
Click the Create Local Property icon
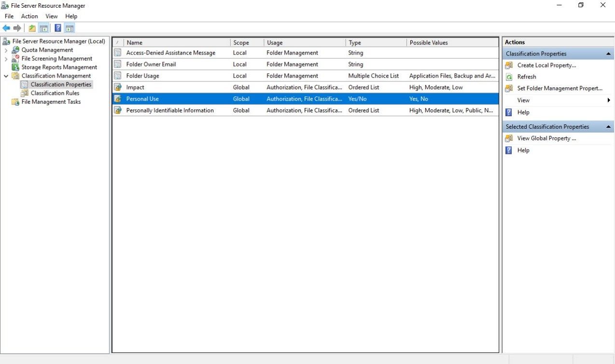pyautogui.click(x=509, y=65)
